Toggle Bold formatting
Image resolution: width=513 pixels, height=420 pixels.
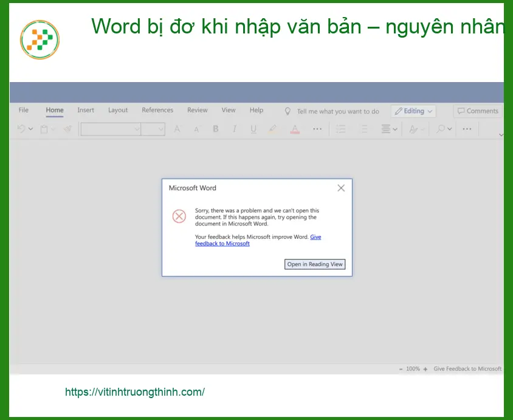[x=216, y=129]
